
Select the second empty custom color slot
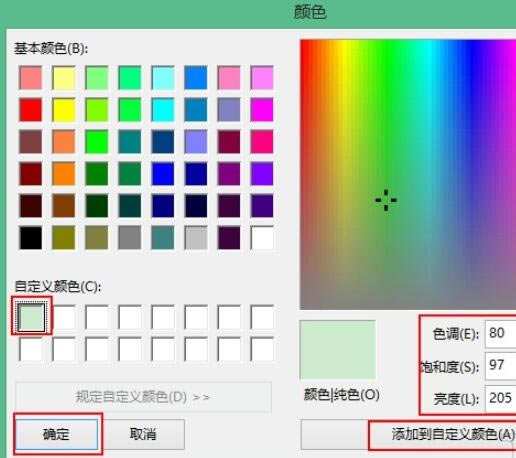point(64,317)
